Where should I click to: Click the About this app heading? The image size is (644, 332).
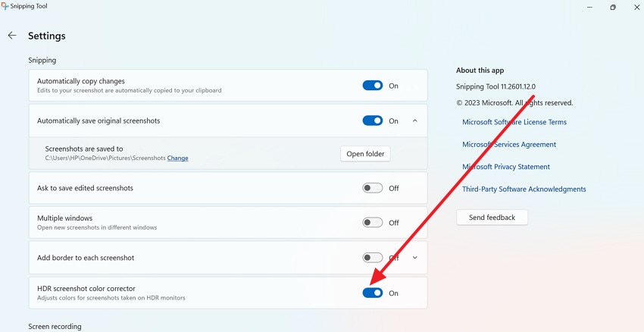(x=480, y=70)
